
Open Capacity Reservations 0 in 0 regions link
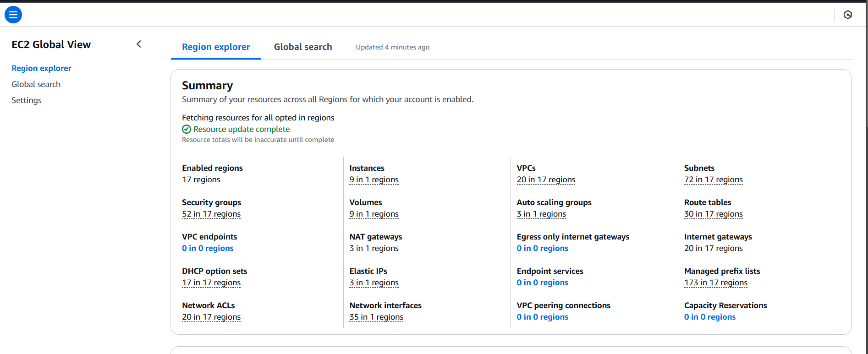point(709,317)
